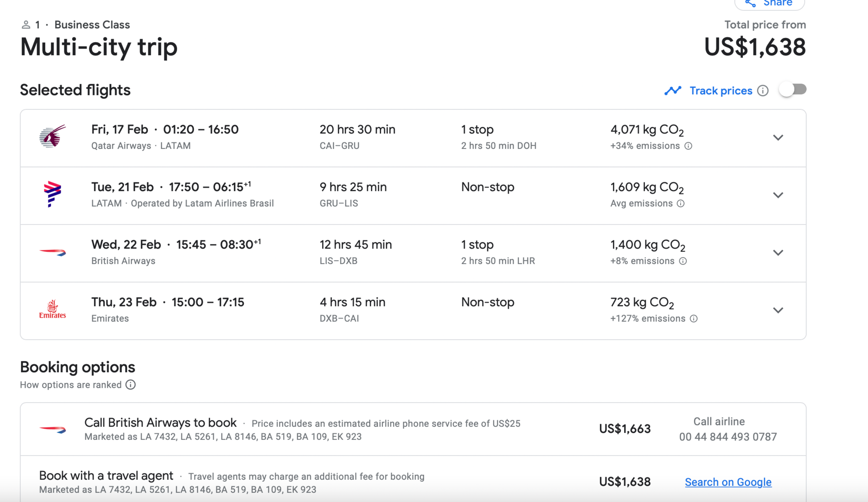Expand the Qatar Airways CAI-GRU flight details
Screen dimensions: 868x502
coord(778,138)
